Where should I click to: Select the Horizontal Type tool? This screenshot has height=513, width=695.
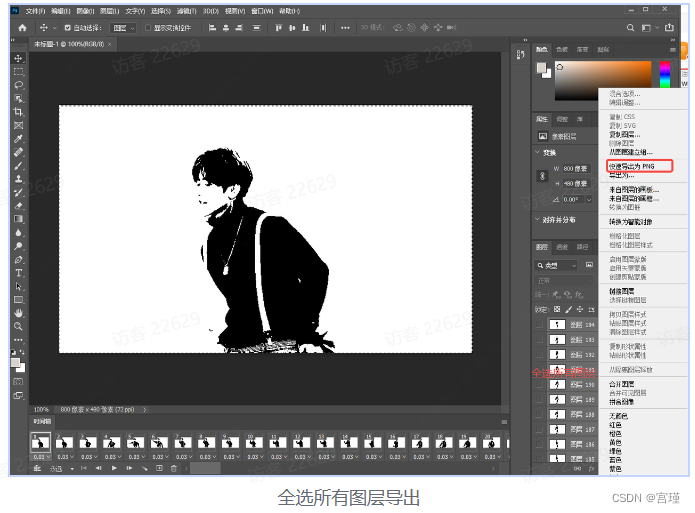(18, 273)
